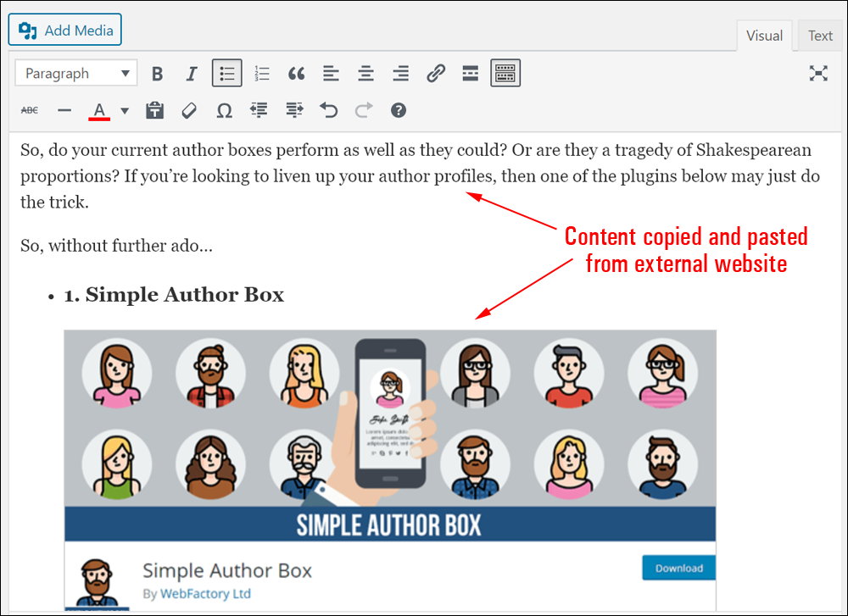Screen dimensions: 848x616
Task: Open the Paragraph format dropdown
Action: click(x=76, y=73)
